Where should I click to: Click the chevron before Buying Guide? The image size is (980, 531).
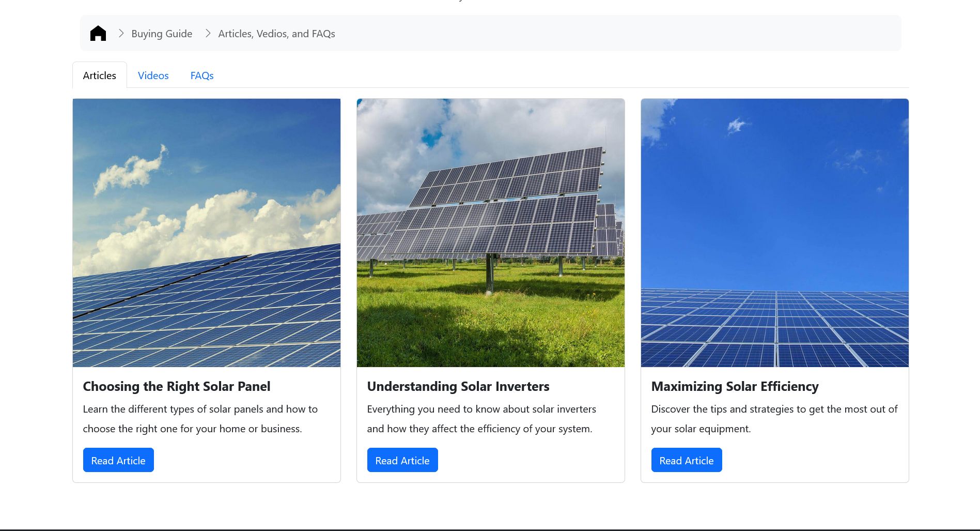tap(121, 34)
